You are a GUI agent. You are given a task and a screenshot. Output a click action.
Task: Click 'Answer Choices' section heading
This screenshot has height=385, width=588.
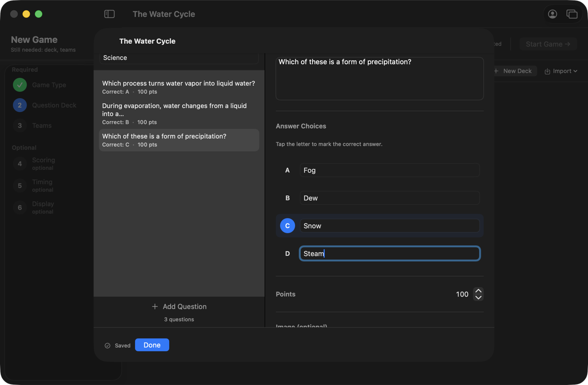301,126
